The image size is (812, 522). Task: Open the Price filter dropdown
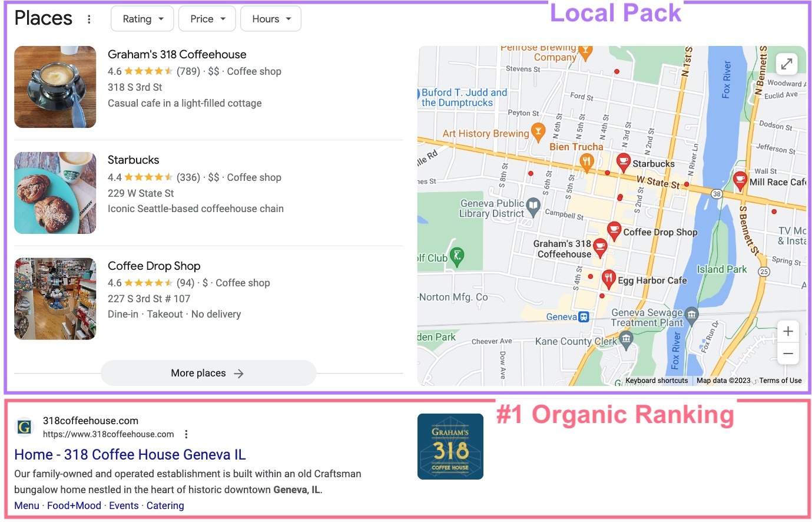click(x=207, y=19)
